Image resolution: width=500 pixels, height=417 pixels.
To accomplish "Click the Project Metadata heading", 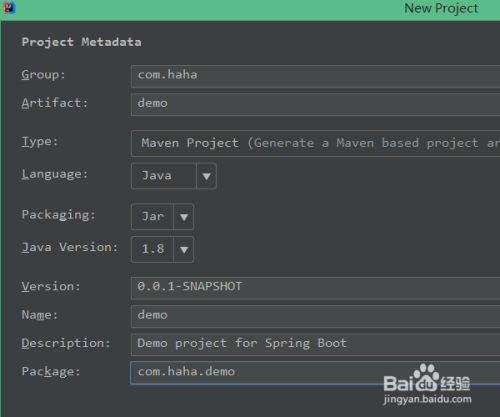I will tap(82, 42).
